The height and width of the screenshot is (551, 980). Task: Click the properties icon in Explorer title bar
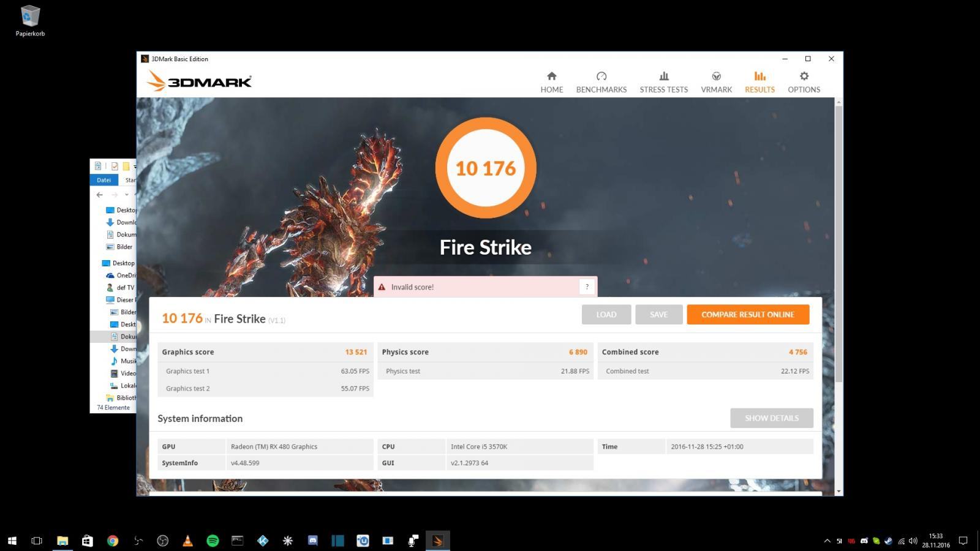tap(98, 166)
